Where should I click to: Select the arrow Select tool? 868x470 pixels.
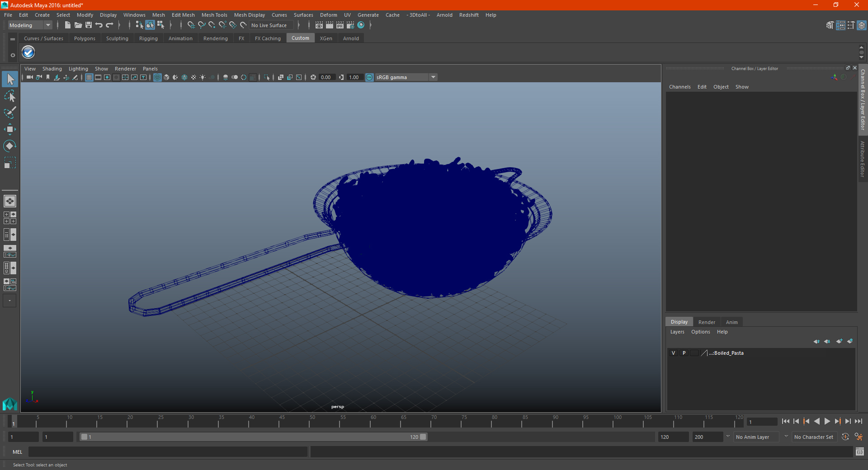click(x=10, y=79)
